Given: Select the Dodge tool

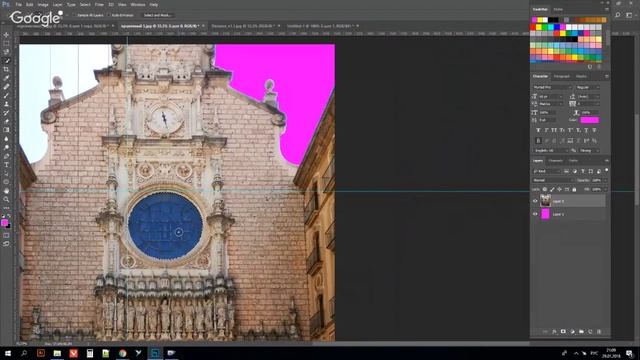Looking at the screenshot, I should click(7, 147).
